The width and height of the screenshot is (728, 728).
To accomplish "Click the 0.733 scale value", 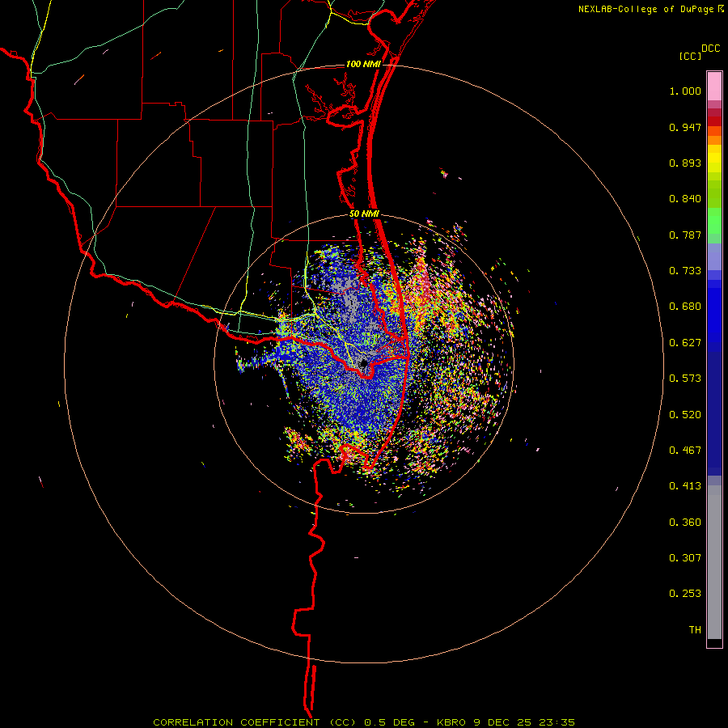I will click(x=685, y=271).
